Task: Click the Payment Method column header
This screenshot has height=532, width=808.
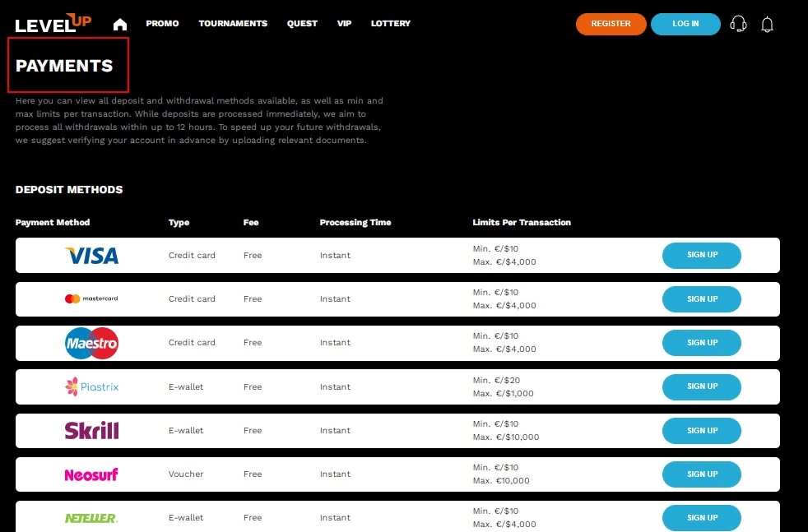Action: [x=53, y=223]
